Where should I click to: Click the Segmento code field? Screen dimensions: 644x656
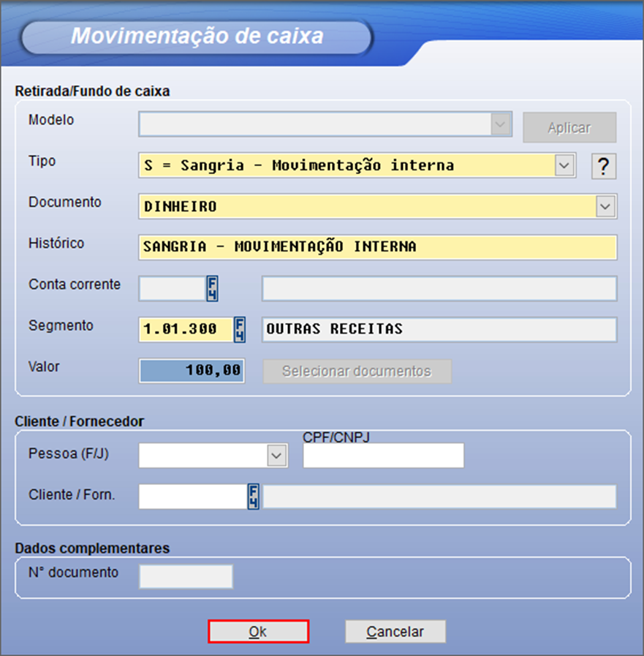(x=186, y=330)
